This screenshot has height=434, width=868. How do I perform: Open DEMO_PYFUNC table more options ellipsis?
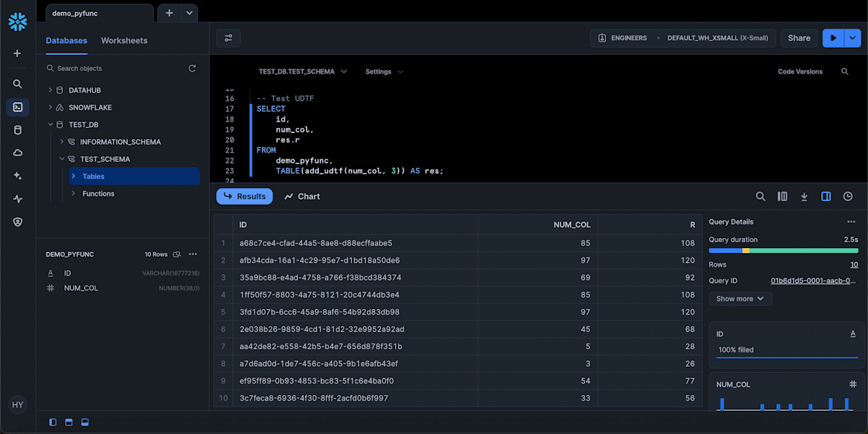[193, 255]
